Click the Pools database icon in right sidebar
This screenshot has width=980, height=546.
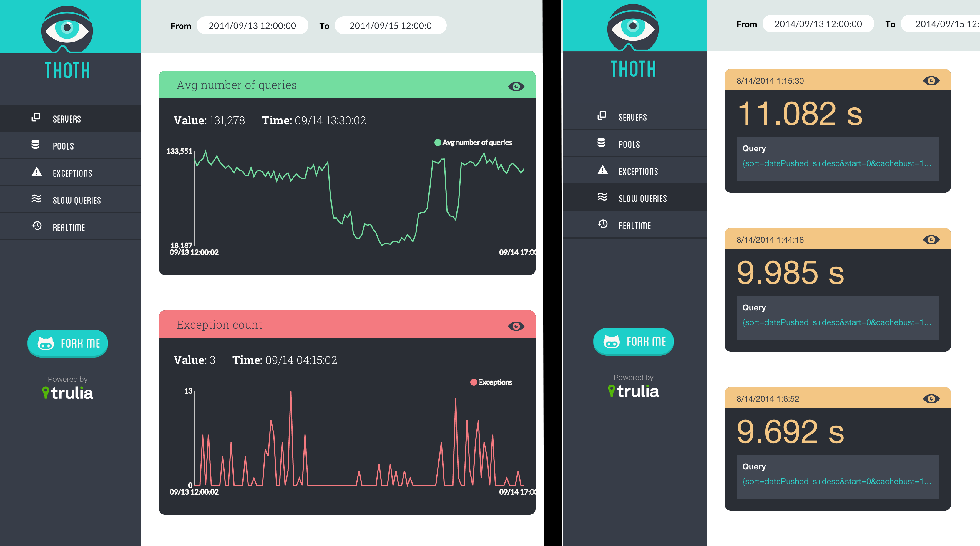tap(601, 143)
